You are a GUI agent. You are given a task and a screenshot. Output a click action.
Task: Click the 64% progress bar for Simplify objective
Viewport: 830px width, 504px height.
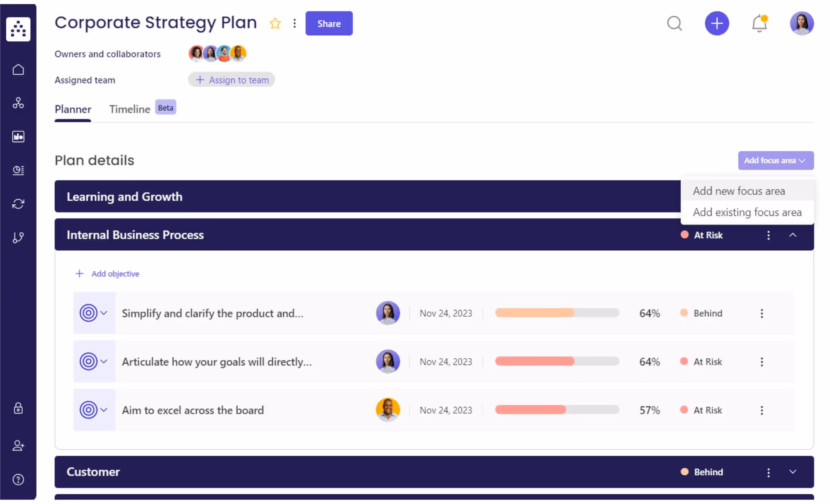coord(557,313)
